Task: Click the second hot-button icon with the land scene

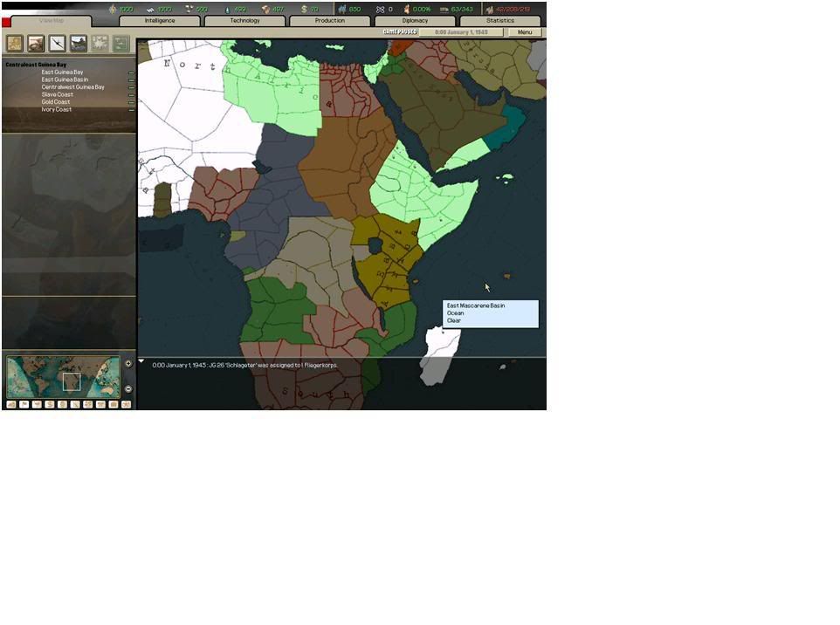Action: coord(36,43)
